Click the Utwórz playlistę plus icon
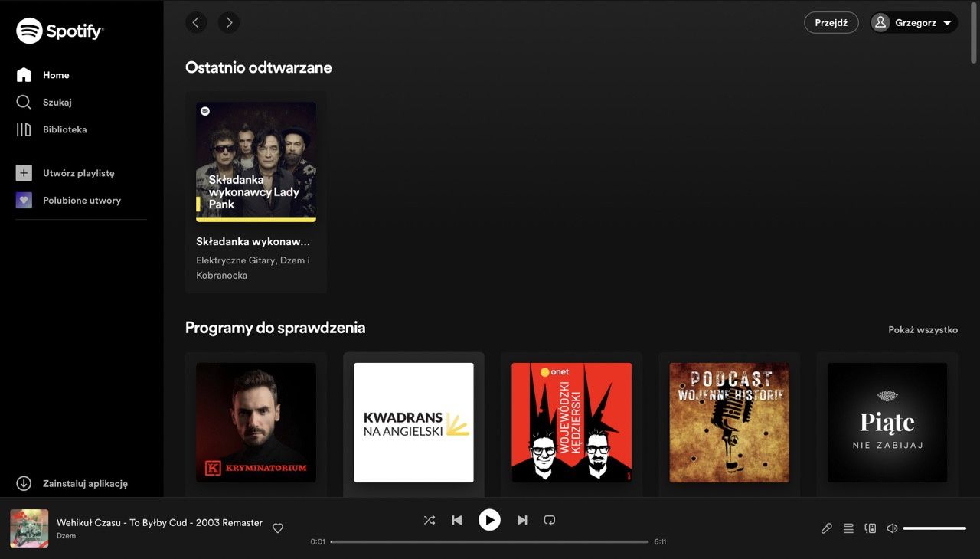980x559 pixels. click(24, 173)
